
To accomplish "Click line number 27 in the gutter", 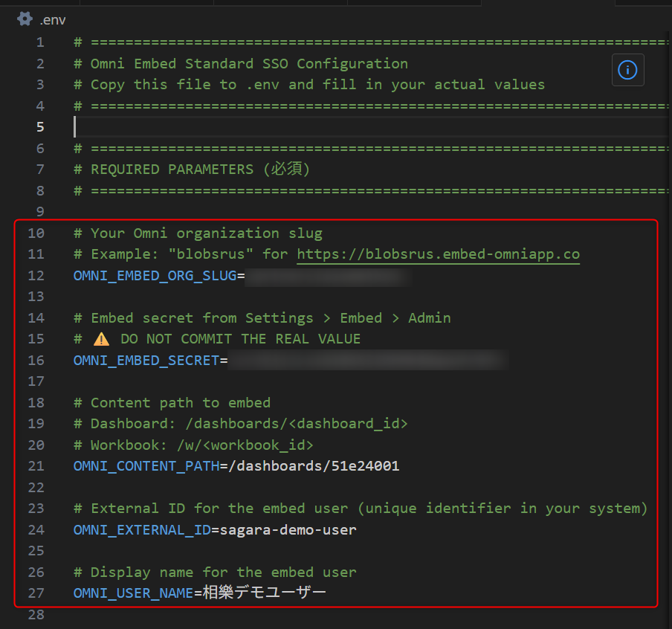I will 36,593.
